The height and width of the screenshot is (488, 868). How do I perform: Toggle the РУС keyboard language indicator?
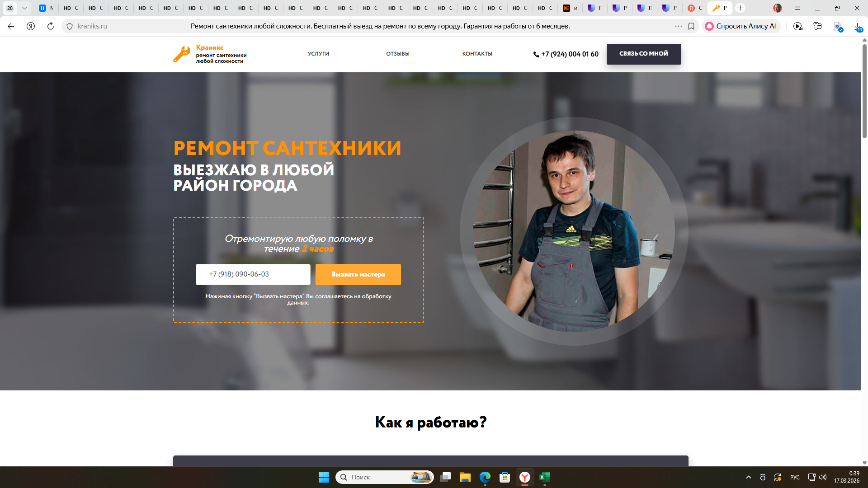(795, 477)
